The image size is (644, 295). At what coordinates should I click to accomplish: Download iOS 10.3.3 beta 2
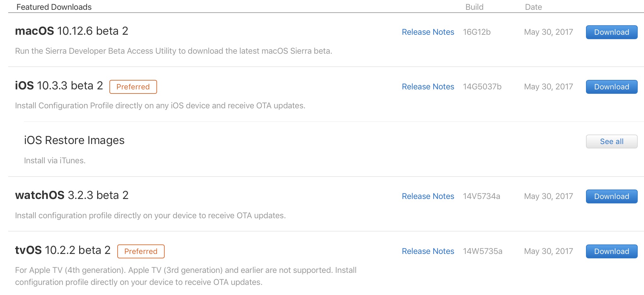click(611, 87)
